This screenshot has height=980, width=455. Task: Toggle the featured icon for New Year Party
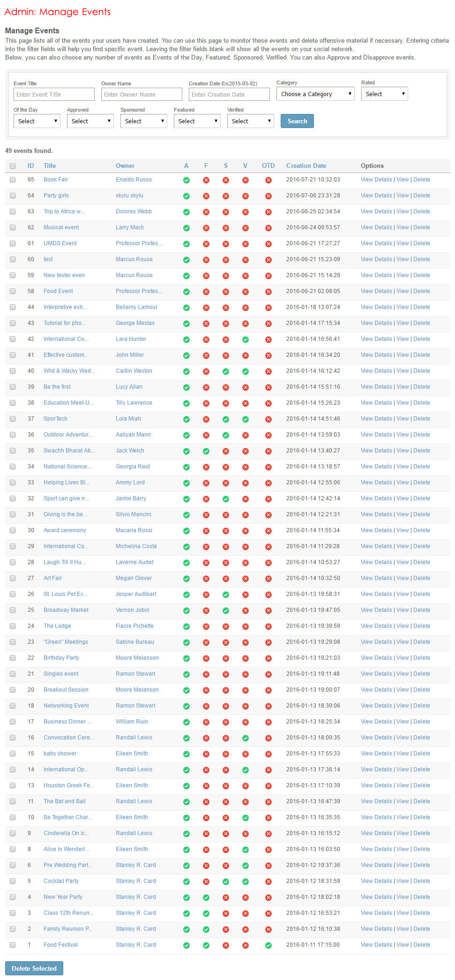click(x=206, y=897)
